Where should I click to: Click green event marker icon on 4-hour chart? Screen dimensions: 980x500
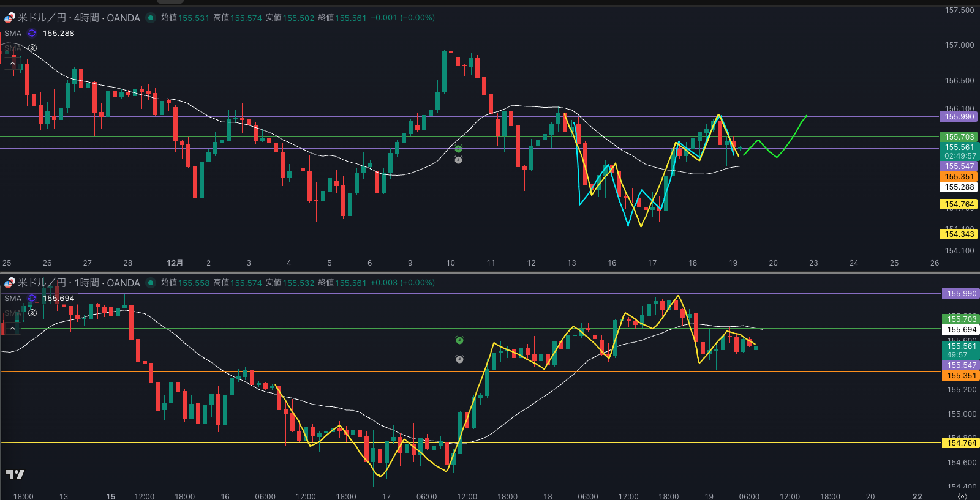458,149
